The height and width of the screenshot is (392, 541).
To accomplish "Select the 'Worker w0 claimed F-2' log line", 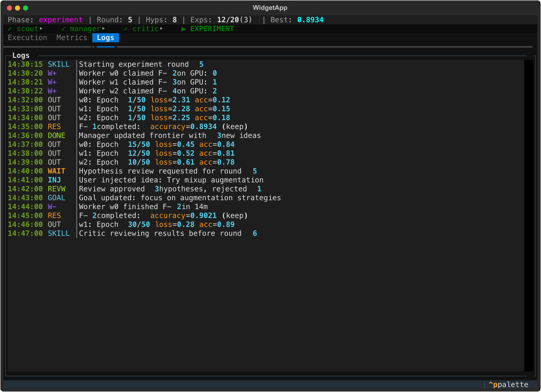I will [266, 73].
